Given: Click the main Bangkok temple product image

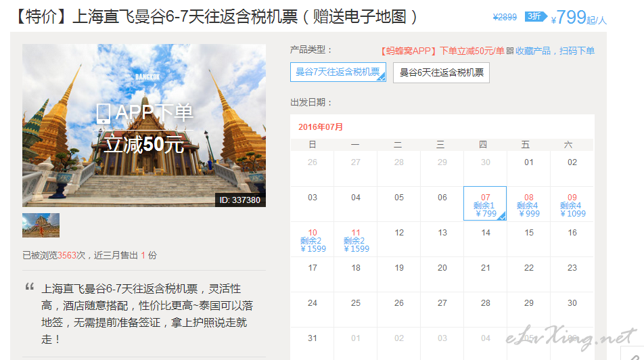Looking at the screenshot, I should [x=144, y=125].
